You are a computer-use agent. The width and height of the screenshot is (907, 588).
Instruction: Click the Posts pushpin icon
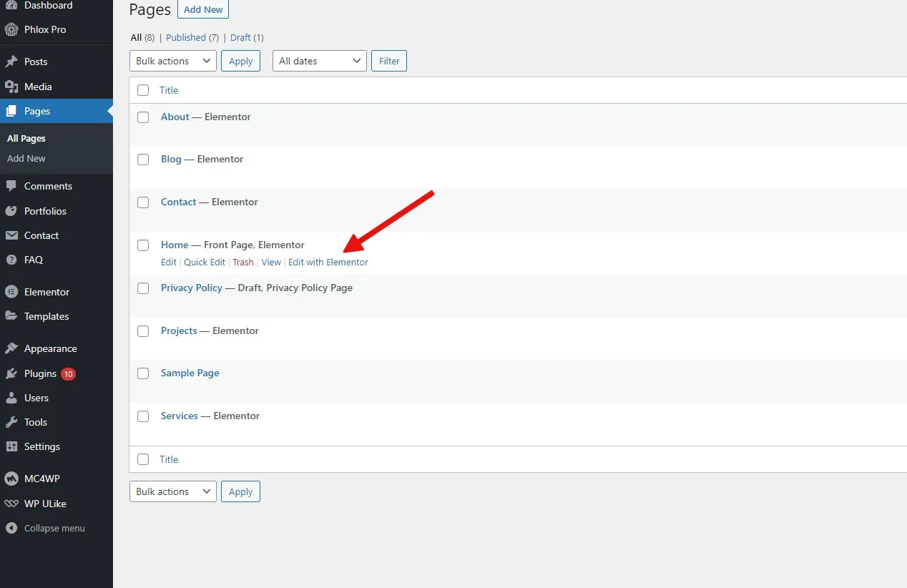click(11, 62)
